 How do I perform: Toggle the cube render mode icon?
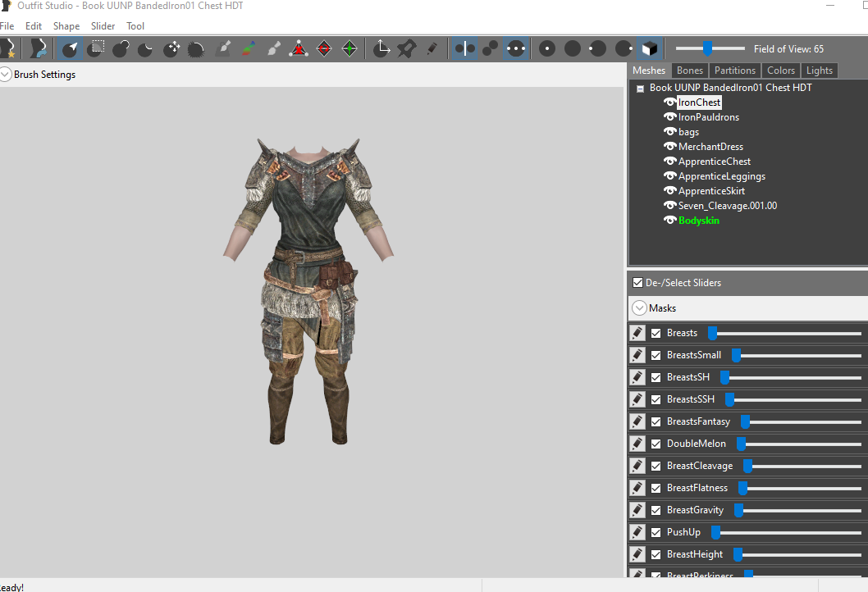(649, 48)
